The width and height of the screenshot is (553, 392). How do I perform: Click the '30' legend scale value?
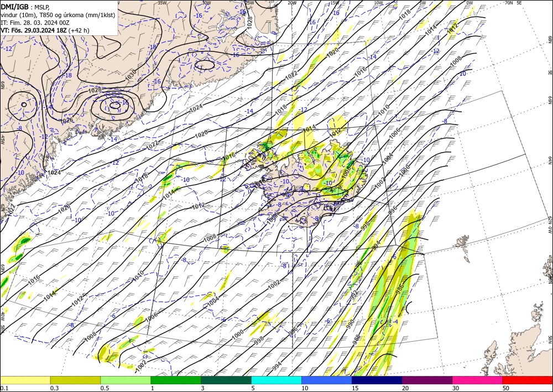point(456,388)
